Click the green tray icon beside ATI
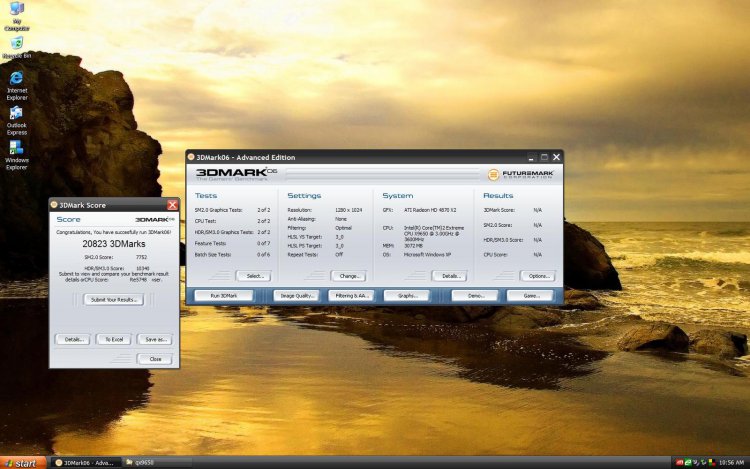Screen dimensions: 750x469 (688, 462)
